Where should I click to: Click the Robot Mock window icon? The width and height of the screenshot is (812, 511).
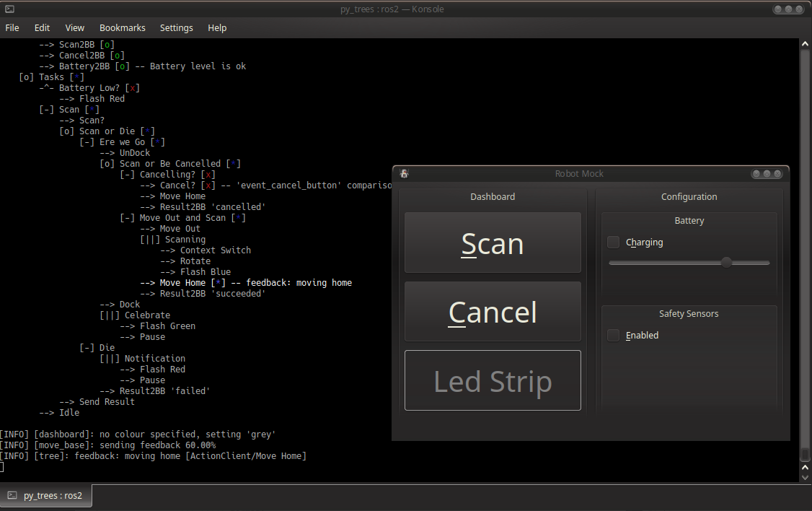pos(405,174)
